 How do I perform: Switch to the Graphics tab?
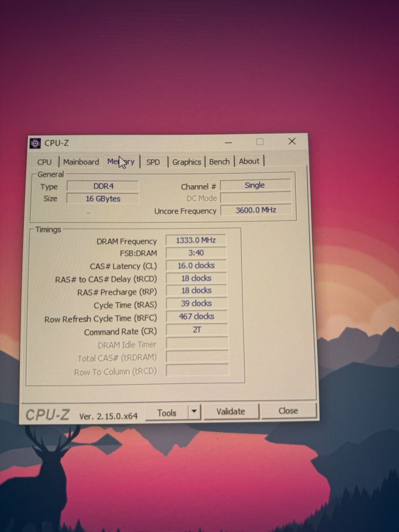[x=187, y=162]
